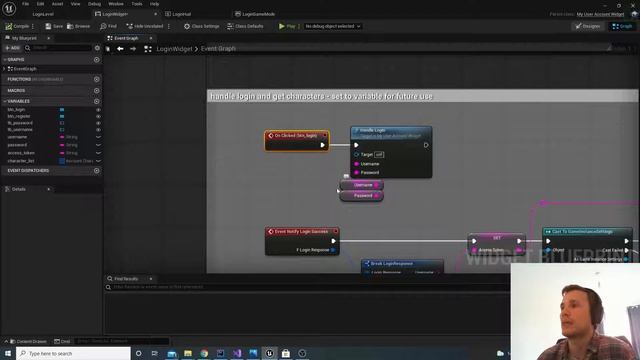Open Find in blueprint toolbar button
This screenshot has width=640, height=360.
pos(108,26)
